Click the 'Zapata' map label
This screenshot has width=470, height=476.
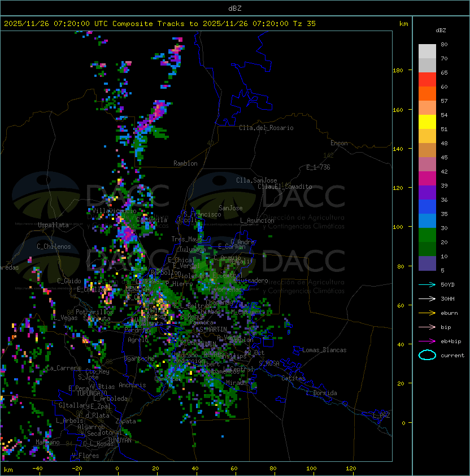click(x=125, y=421)
